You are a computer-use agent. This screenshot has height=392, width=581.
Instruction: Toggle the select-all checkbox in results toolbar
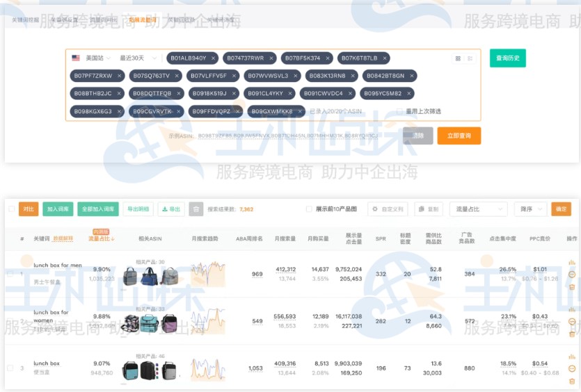pos(12,209)
